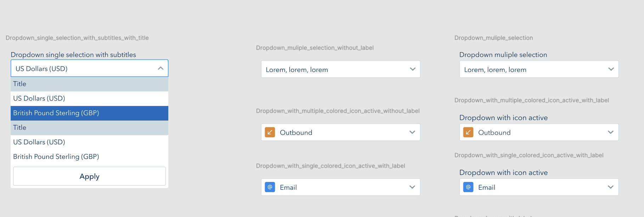This screenshot has height=217, width=644.
Task: Click blue Email @ icon under 'Dropdown with icon active'
Action: [x=468, y=187]
